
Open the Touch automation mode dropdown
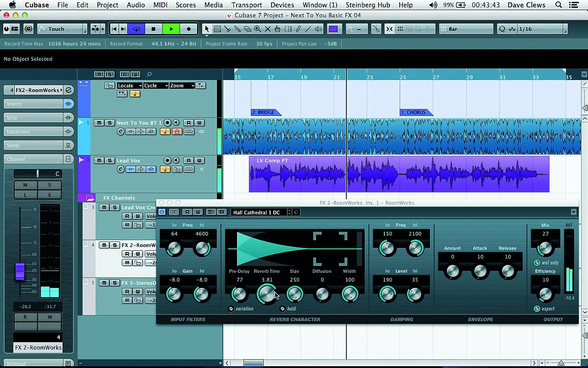pyautogui.click(x=62, y=29)
